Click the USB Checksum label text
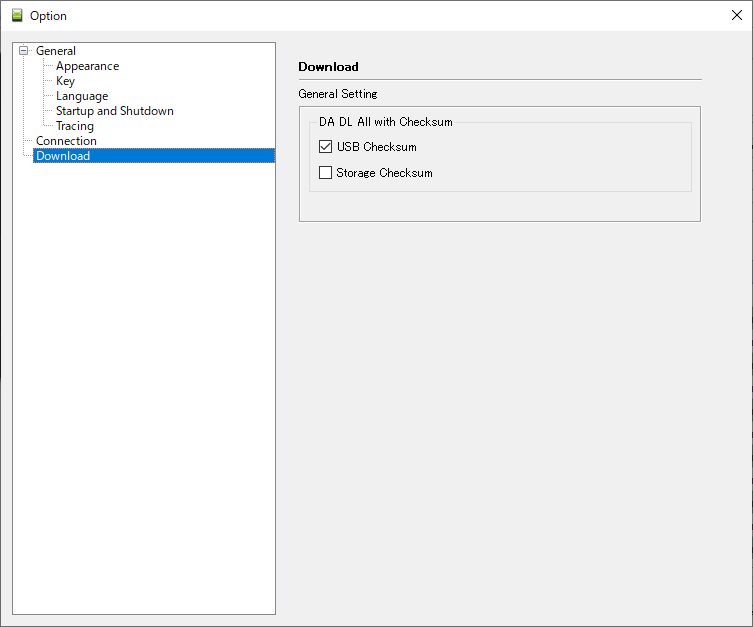Viewport: 753px width, 627px height. (376, 147)
